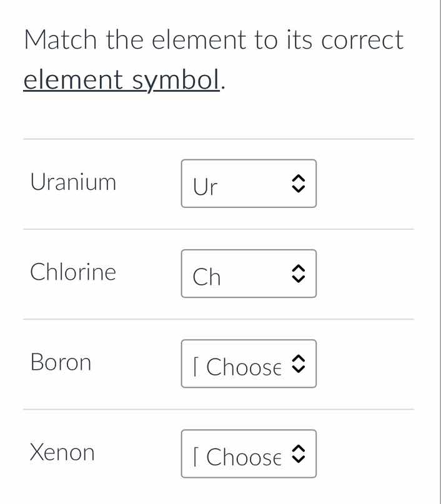Click the down arrow on the Ch selector
Image resolution: width=441 pixels, height=504 pixels.
point(299,278)
